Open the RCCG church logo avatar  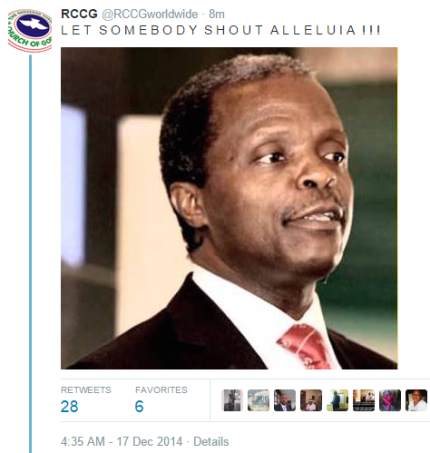pos(30,30)
